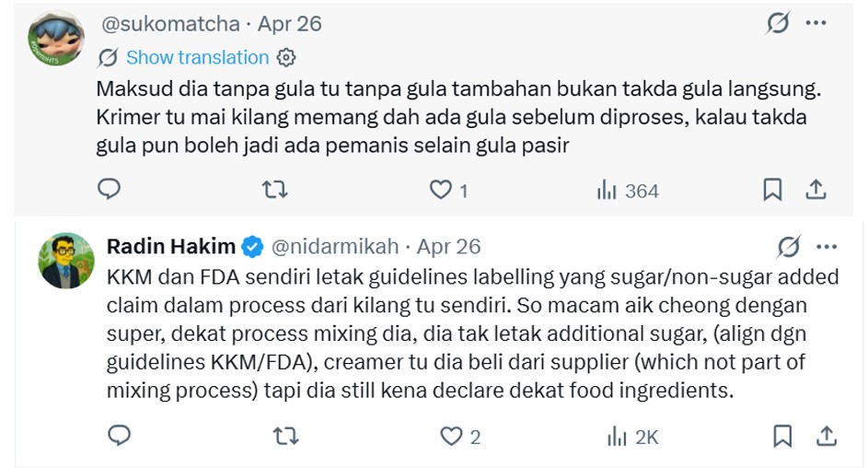868x468 pixels.
Task: Repost Radin Hakim's tweet
Action: click(284, 436)
